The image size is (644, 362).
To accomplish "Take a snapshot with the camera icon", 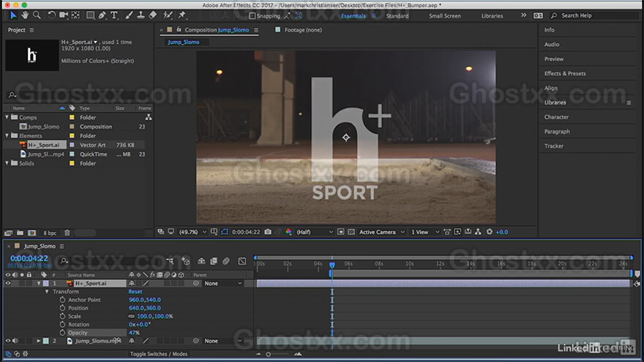I will pyautogui.click(x=268, y=232).
